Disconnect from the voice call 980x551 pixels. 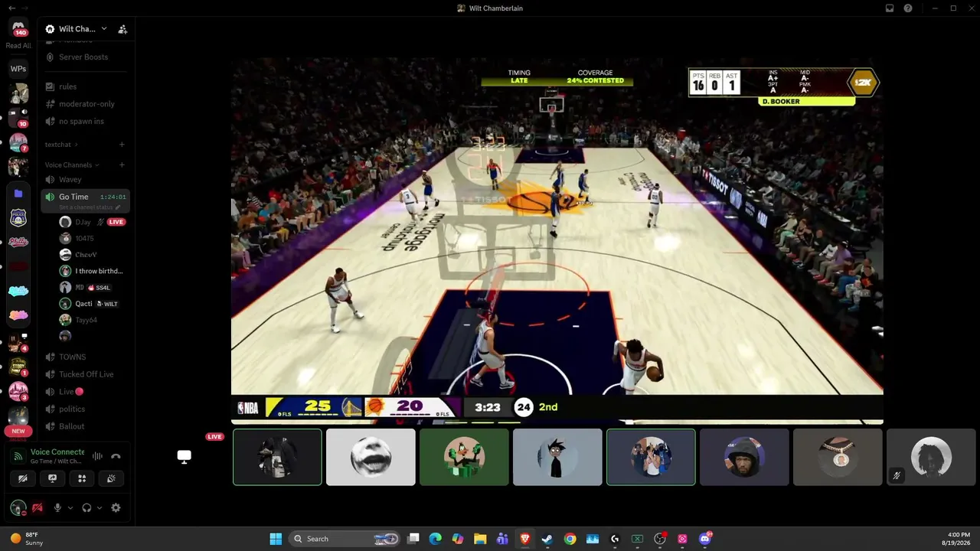coord(116,456)
